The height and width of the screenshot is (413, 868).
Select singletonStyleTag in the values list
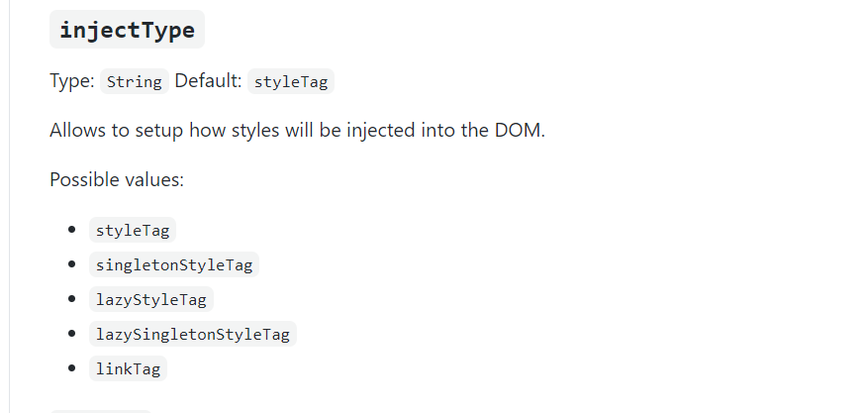pyautogui.click(x=173, y=265)
